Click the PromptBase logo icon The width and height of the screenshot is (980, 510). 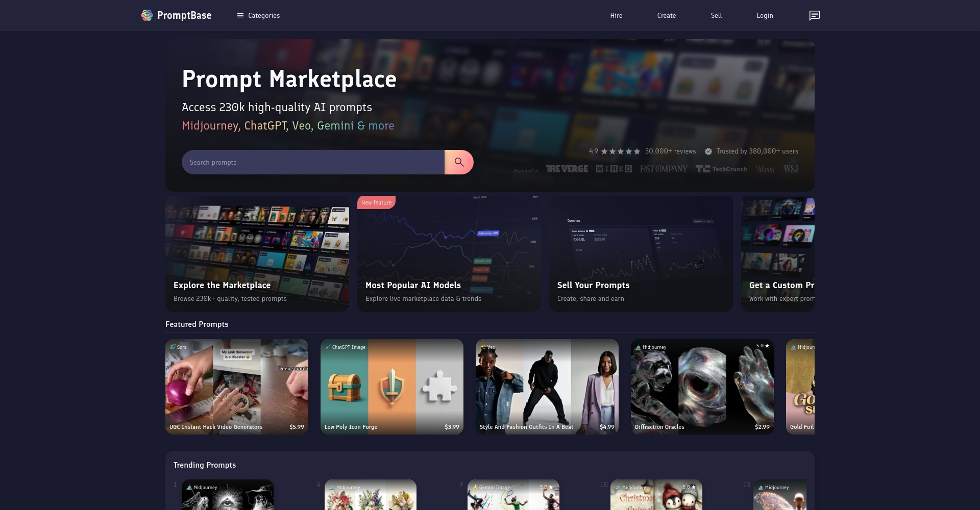pos(147,15)
